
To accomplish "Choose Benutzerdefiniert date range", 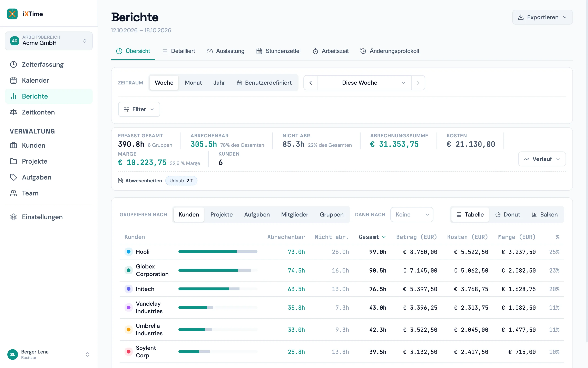I will click(x=264, y=83).
